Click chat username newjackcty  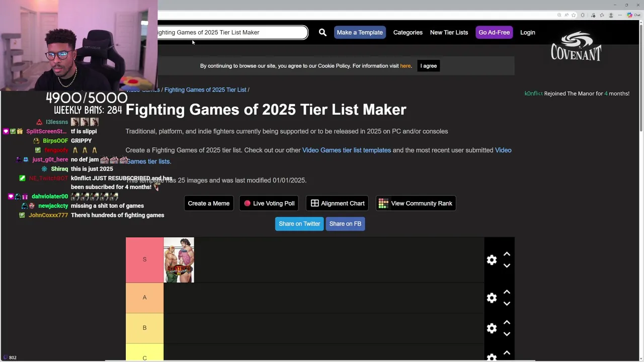click(53, 206)
